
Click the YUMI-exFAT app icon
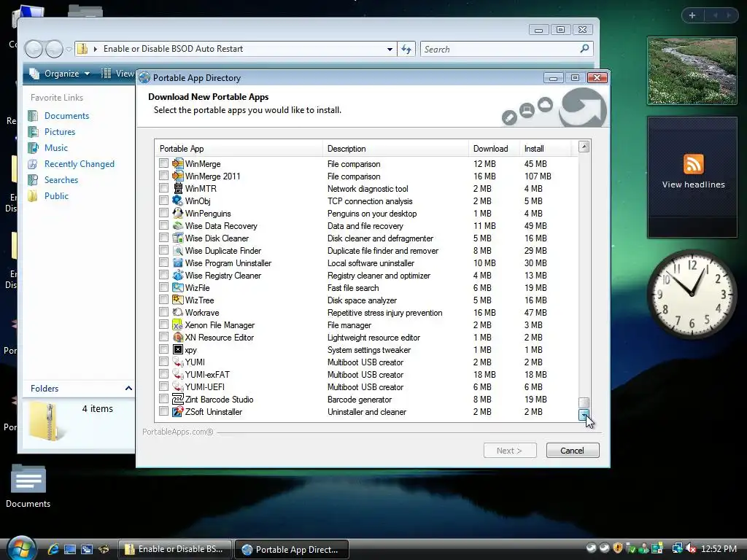coord(178,374)
